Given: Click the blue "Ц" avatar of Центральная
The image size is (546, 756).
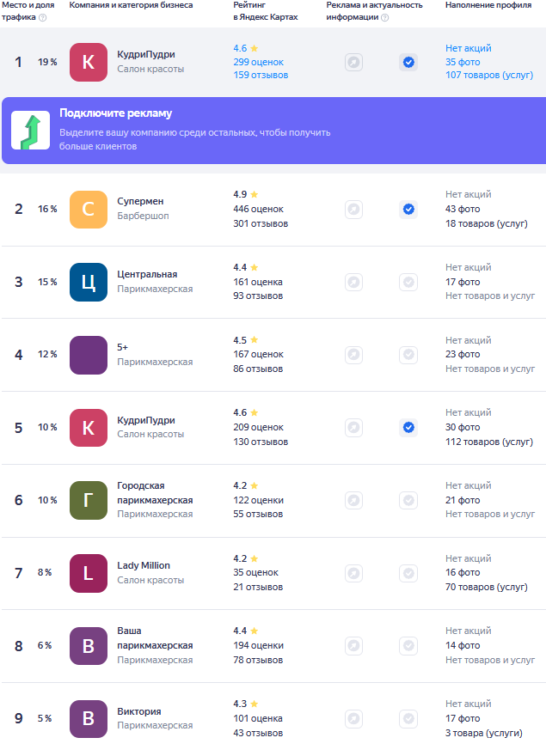Looking at the screenshot, I should 89,282.
